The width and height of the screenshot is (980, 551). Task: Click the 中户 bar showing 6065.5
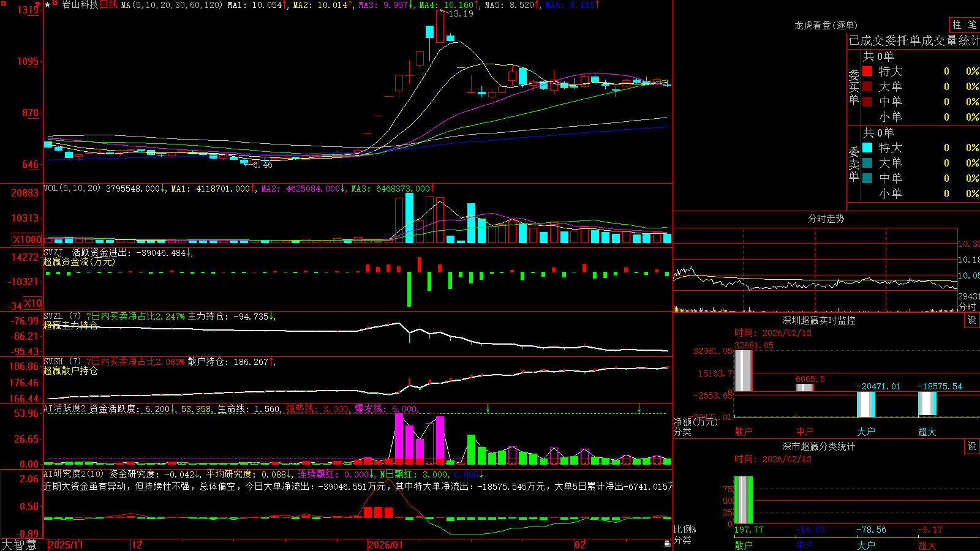(805, 388)
